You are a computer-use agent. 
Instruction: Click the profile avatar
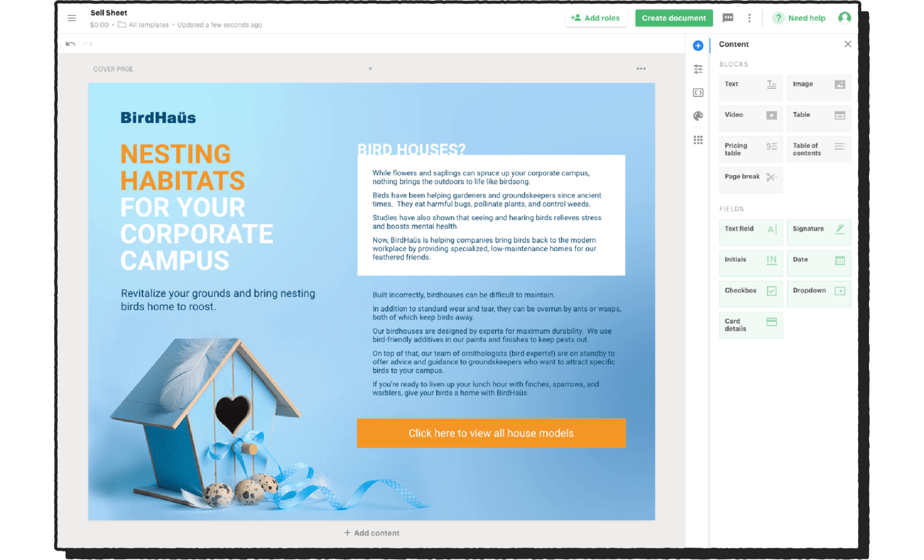coord(844,18)
